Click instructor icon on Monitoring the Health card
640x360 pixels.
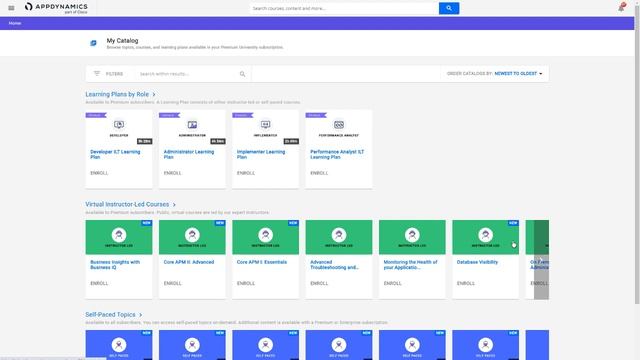click(412, 235)
